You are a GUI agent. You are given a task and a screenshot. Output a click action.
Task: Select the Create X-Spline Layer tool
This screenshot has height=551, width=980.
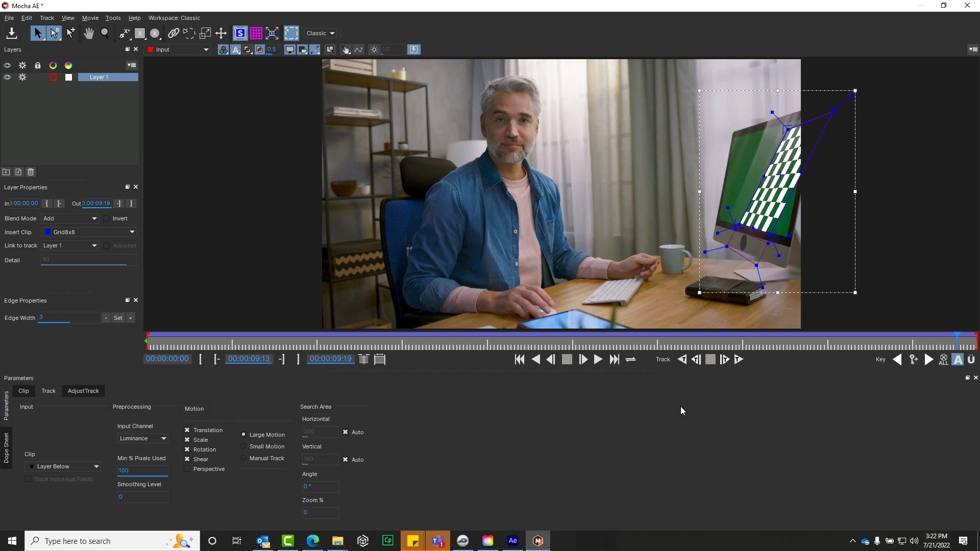(125, 34)
